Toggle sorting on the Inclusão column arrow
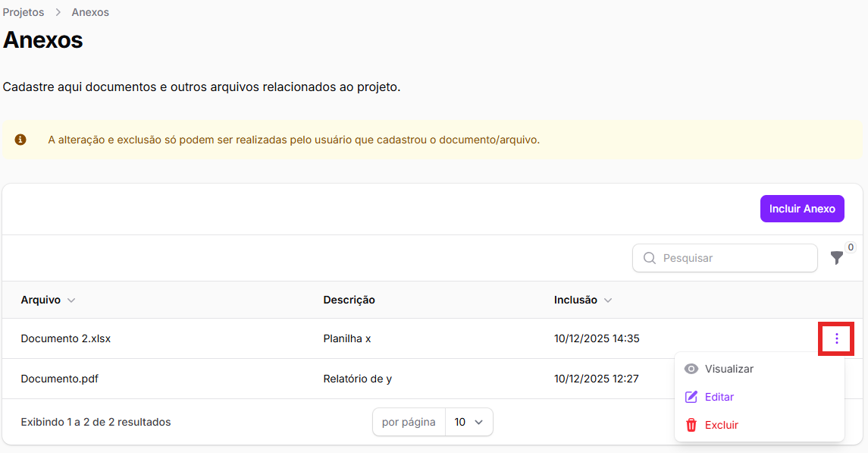868x453 pixels. pyautogui.click(x=608, y=300)
